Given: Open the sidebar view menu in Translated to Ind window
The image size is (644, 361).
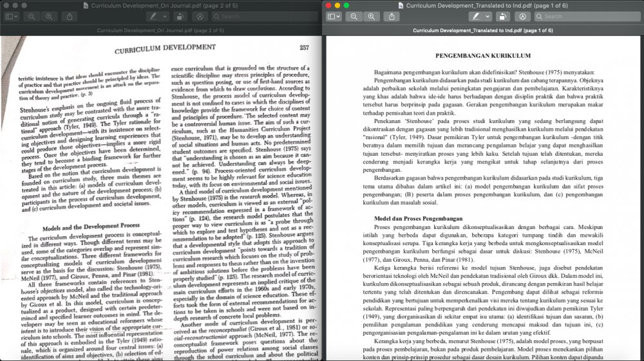Looking at the screenshot, I should coord(334,17).
